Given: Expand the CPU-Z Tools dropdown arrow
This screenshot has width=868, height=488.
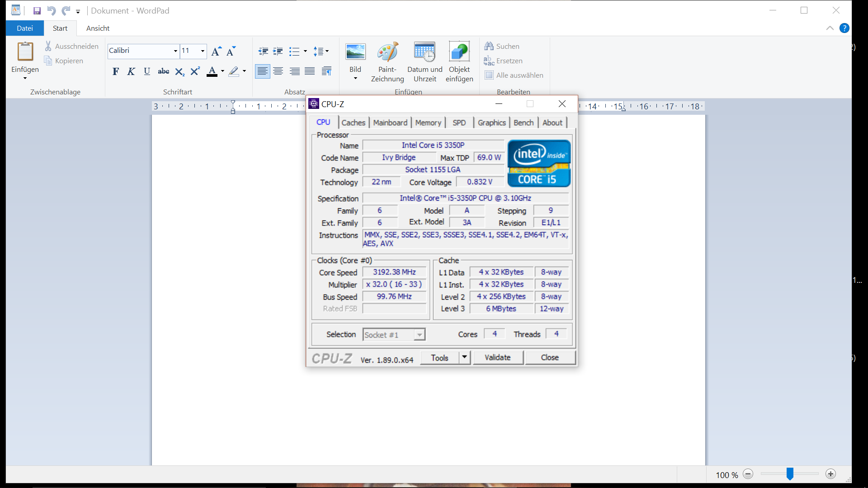Looking at the screenshot, I should coord(464,357).
